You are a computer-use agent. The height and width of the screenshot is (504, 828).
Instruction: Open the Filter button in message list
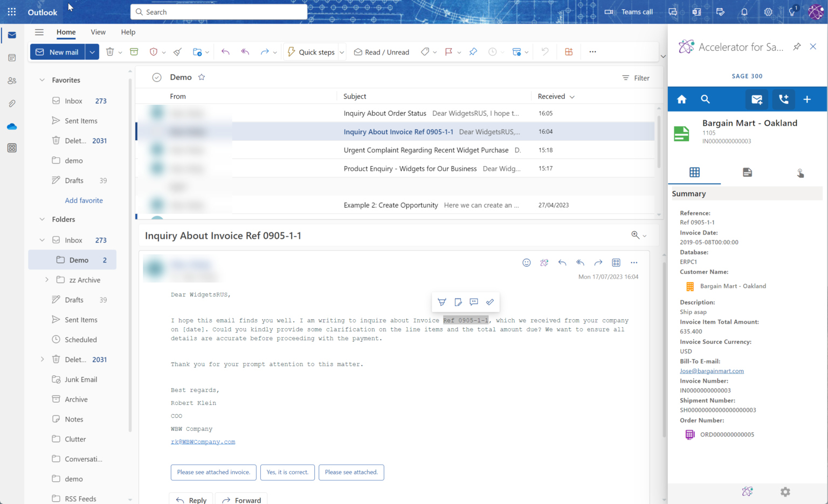636,78
